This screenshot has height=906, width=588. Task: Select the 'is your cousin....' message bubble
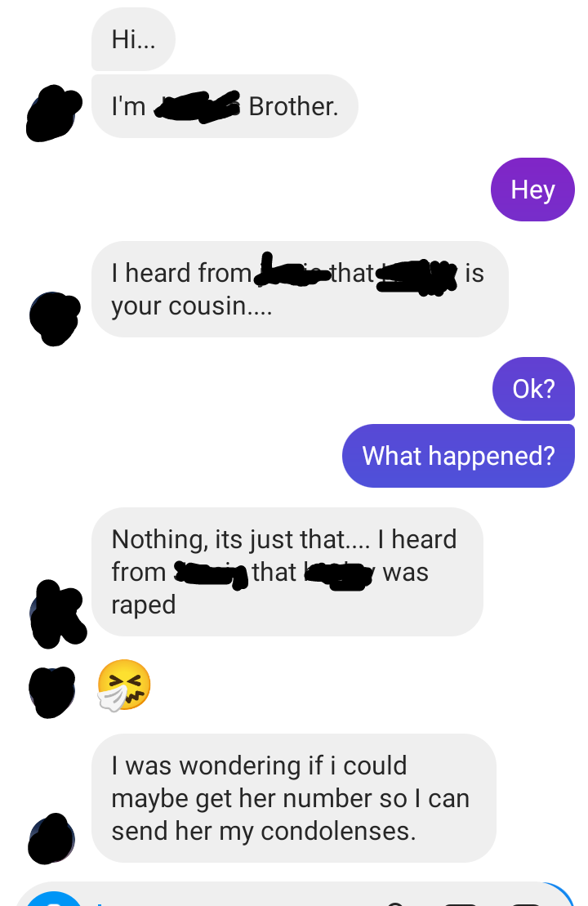pos(300,289)
